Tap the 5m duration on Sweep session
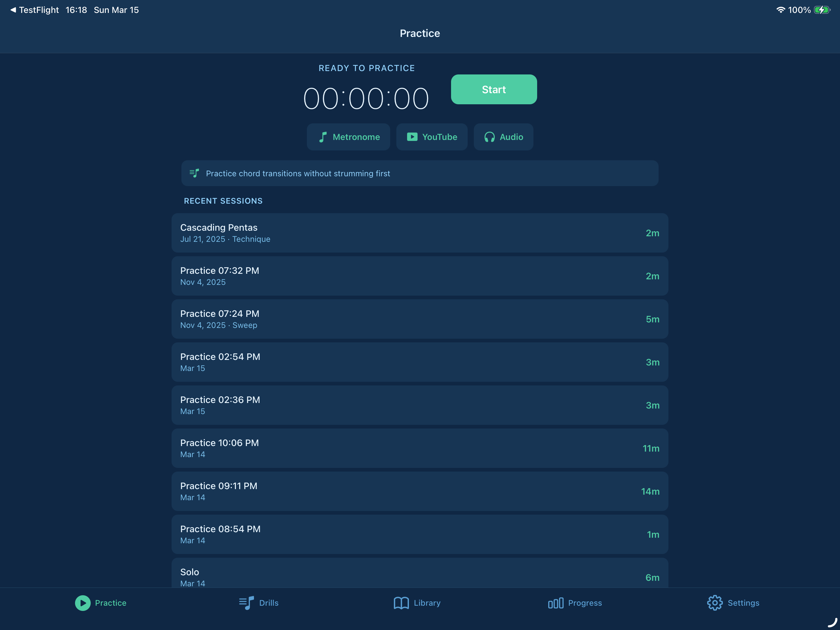Screen dimensions: 840x630 pos(652,319)
